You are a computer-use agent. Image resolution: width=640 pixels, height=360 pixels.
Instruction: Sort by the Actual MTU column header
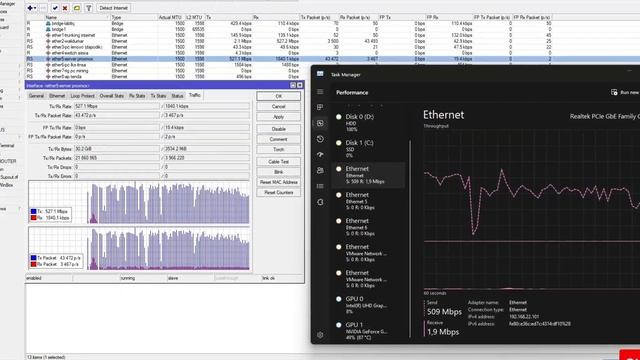click(171, 18)
